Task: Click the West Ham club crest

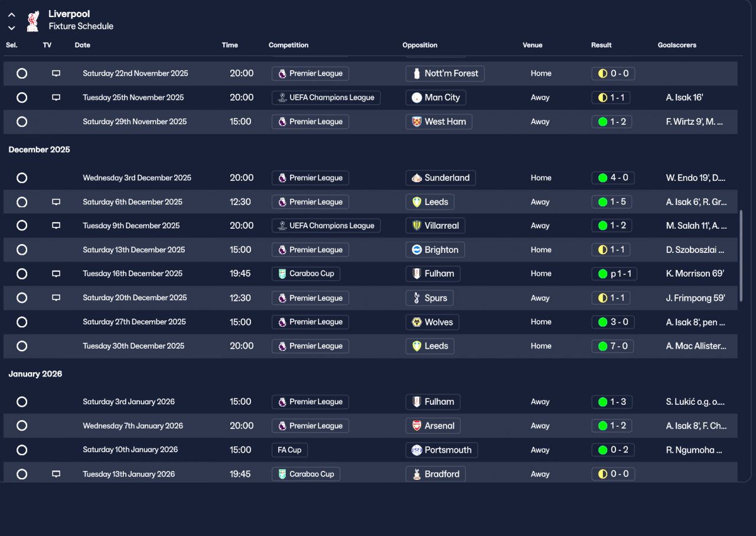Action: (x=417, y=122)
